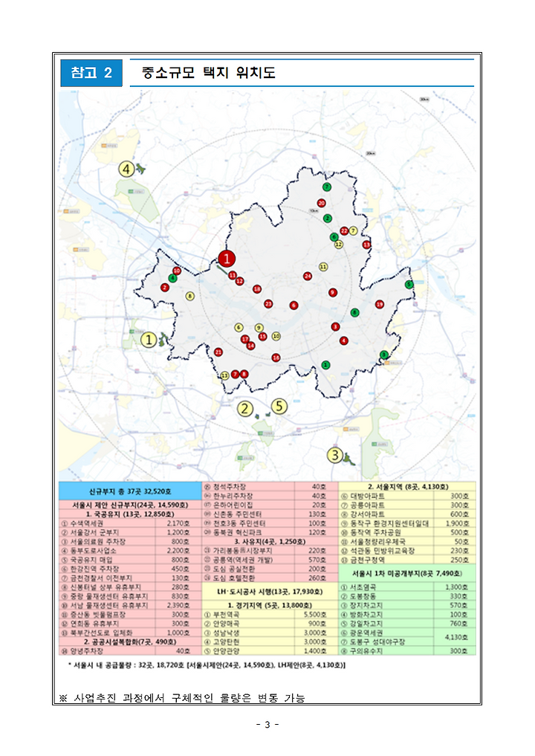
Task: Click the green header '서울시 1차 미공개부지(8곳 7,490호)'
Action: [407, 574]
